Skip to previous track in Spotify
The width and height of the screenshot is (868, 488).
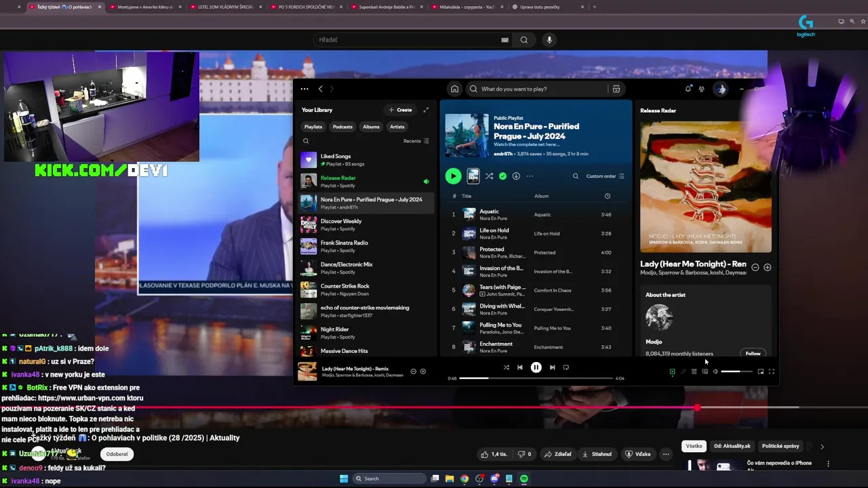520,367
